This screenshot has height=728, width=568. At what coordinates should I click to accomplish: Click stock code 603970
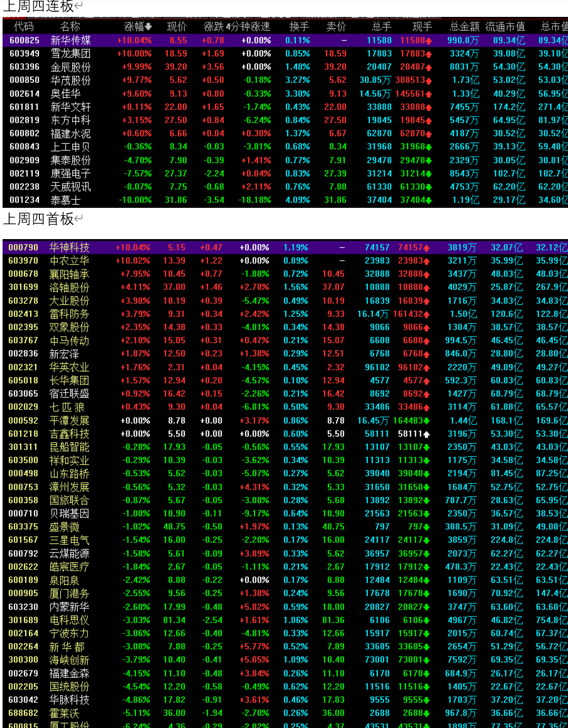point(23,261)
